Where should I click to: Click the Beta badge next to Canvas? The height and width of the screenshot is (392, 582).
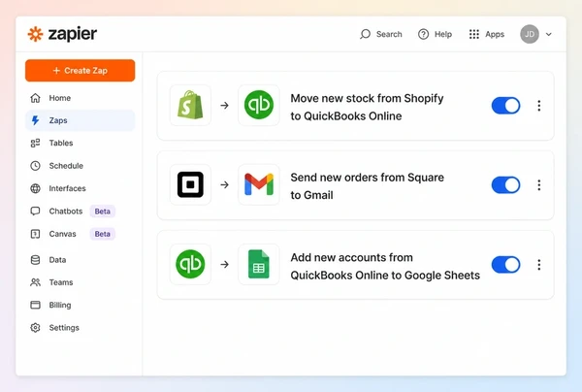pos(103,234)
